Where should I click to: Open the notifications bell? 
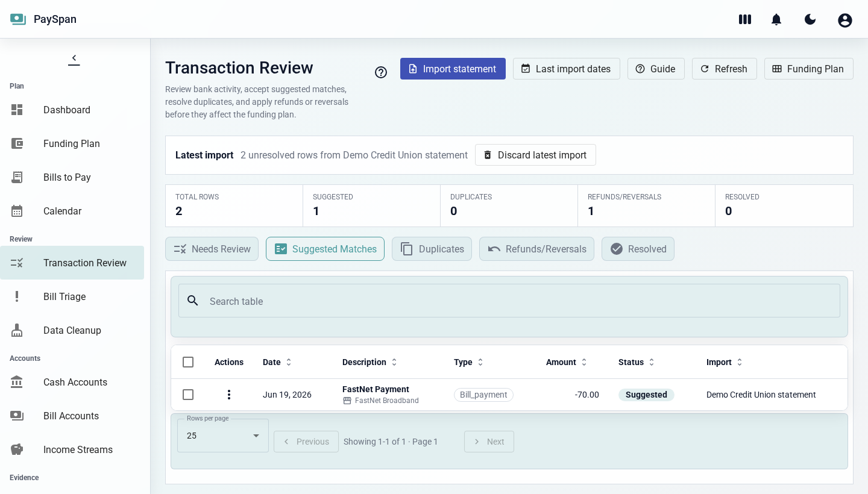[776, 19]
